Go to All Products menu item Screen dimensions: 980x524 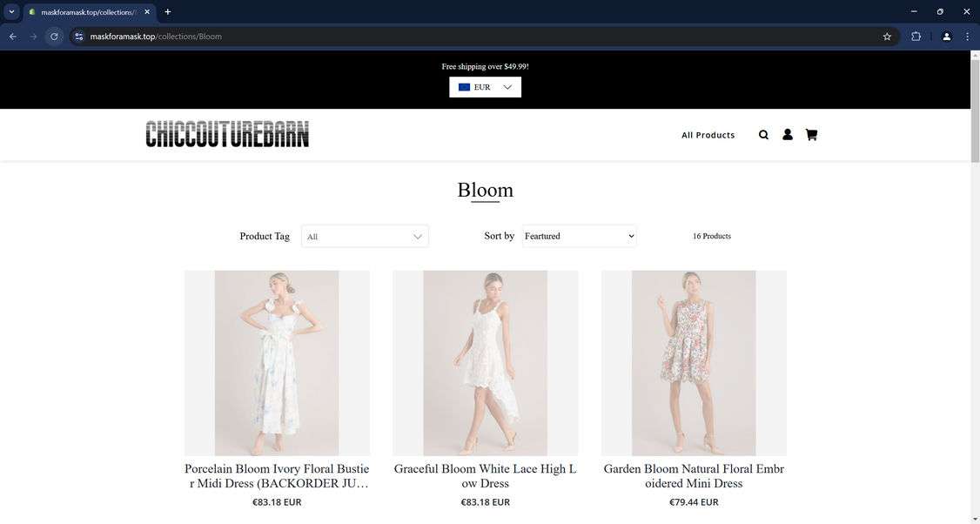click(x=708, y=135)
